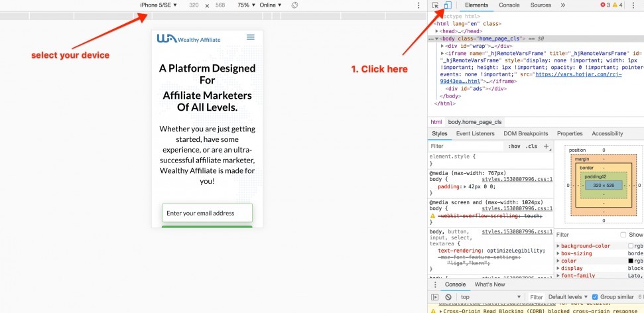This screenshot has width=644, height=313.
Task: Select html breadcrumb item
Action: (436, 122)
